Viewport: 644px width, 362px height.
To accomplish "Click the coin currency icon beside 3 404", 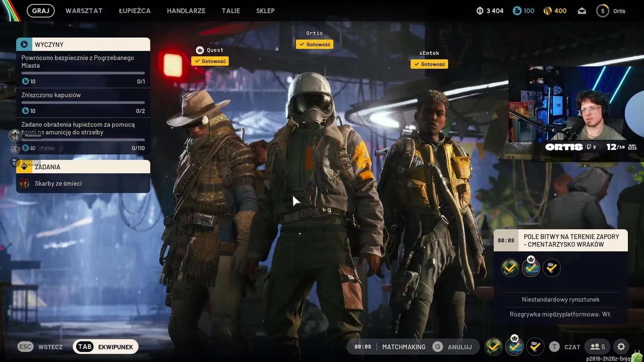I will [x=479, y=11].
